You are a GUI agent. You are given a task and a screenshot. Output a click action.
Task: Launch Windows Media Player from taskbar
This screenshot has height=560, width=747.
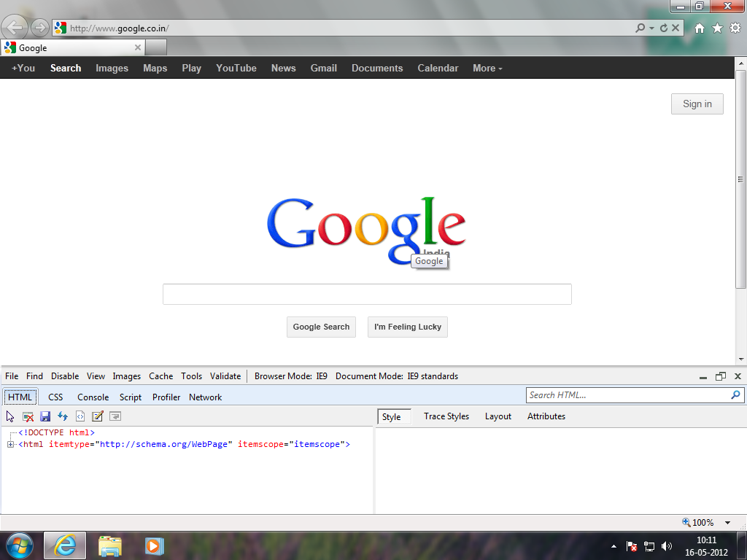155,545
